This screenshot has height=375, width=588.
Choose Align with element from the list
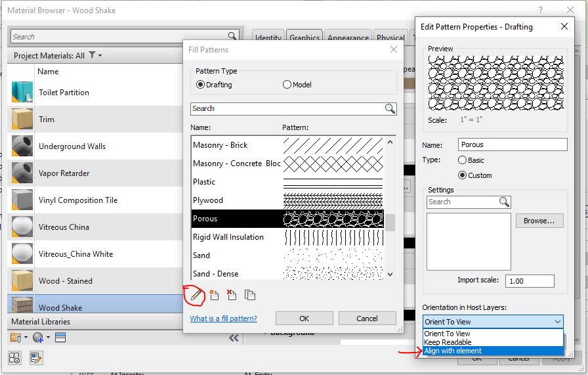(493, 351)
